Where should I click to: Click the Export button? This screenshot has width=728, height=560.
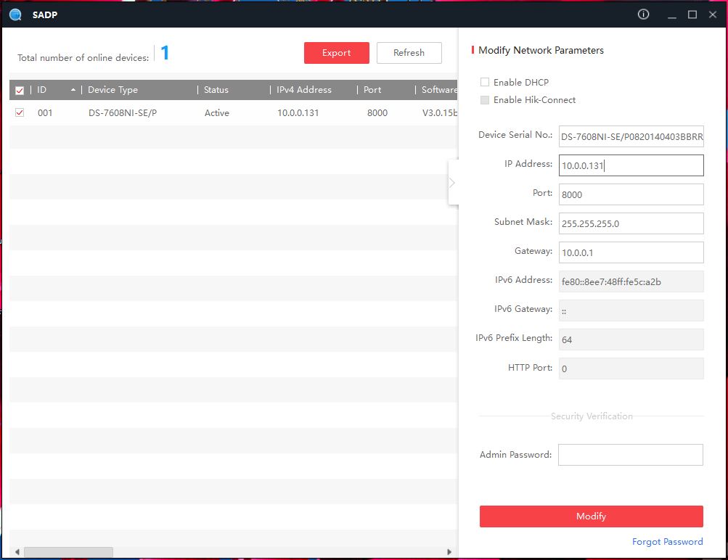tap(336, 53)
